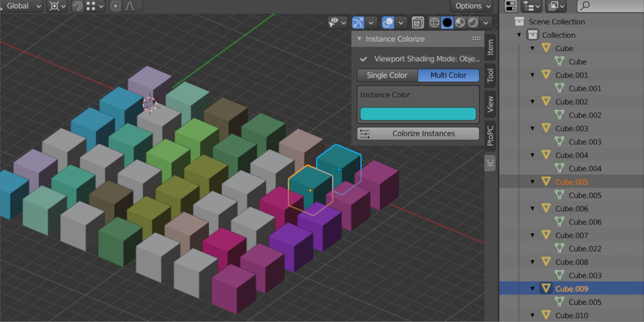Toggle the snapping magnet icon
644x322 pixels.
coord(77,6)
